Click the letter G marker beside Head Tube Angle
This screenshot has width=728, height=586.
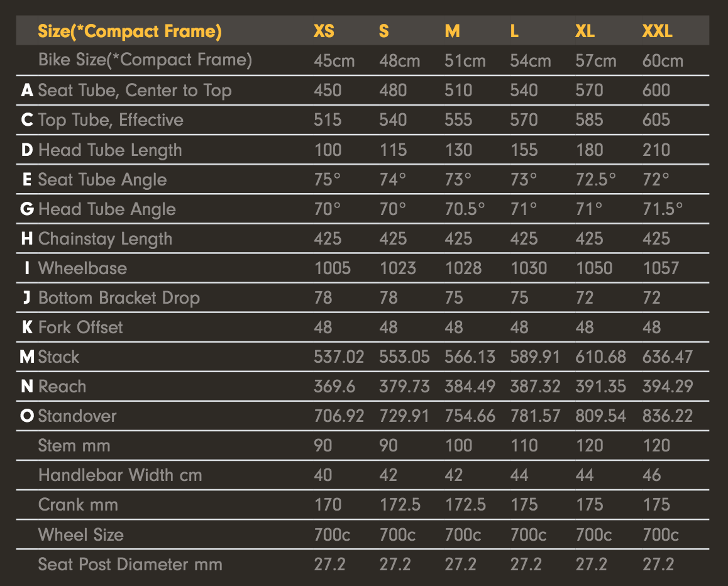point(27,209)
